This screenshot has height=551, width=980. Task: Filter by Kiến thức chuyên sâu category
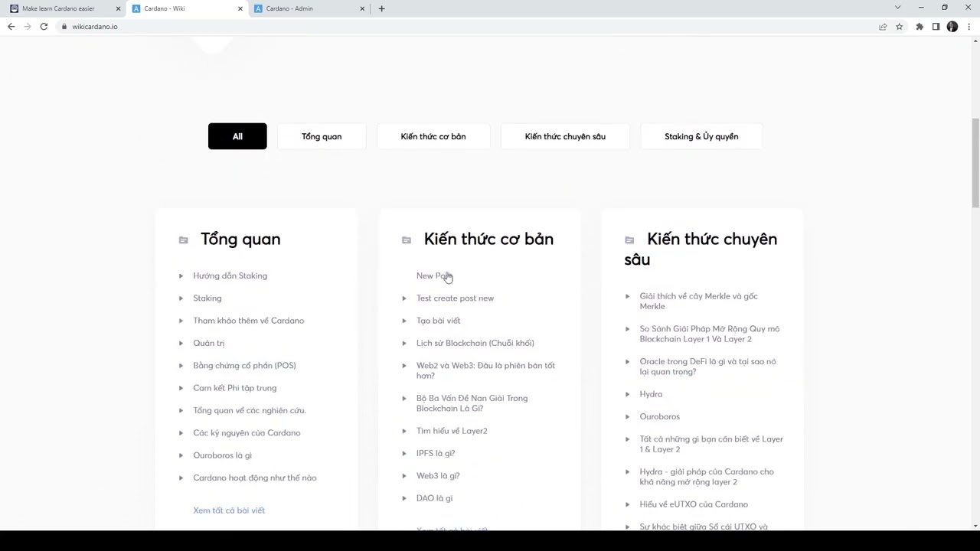click(x=565, y=136)
